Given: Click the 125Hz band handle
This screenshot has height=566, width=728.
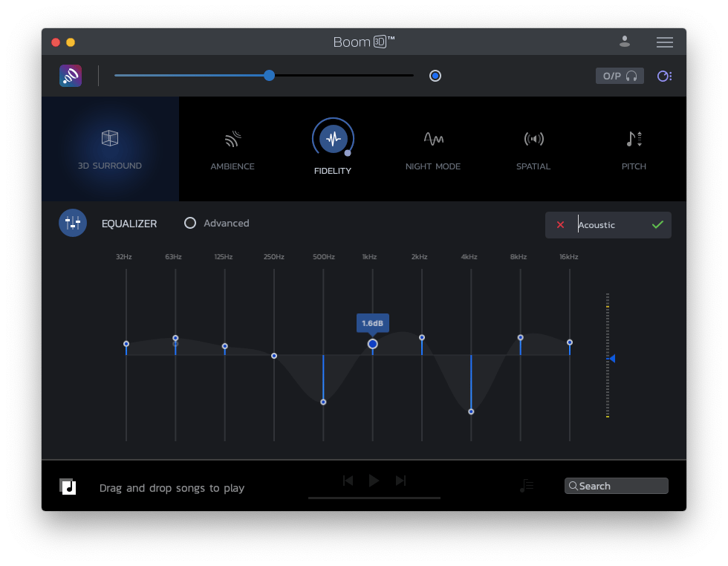Looking at the screenshot, I should pyautogui.click(x=224, y=346).
